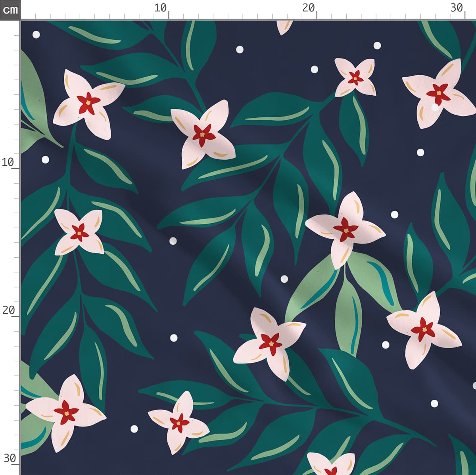Click the 20 mark on horizontal ruler
This screenshot has height=475, width=476.
click(x=308, y=8)
